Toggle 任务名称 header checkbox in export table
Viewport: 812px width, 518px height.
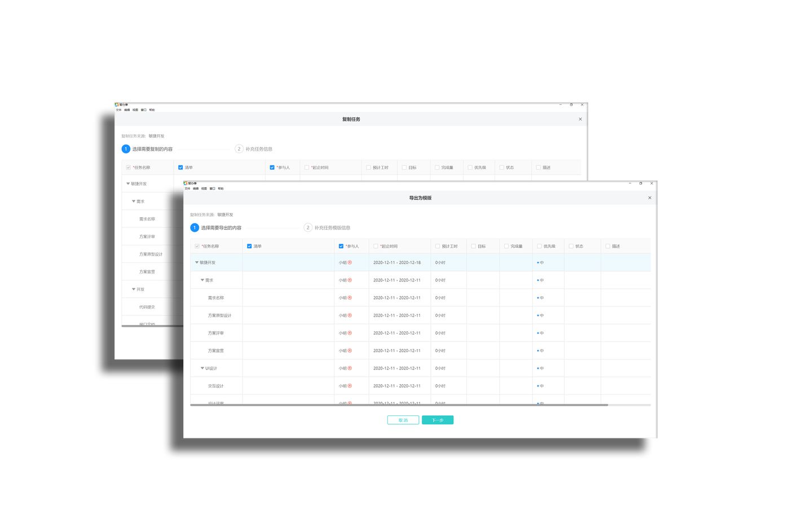[197, 246]
